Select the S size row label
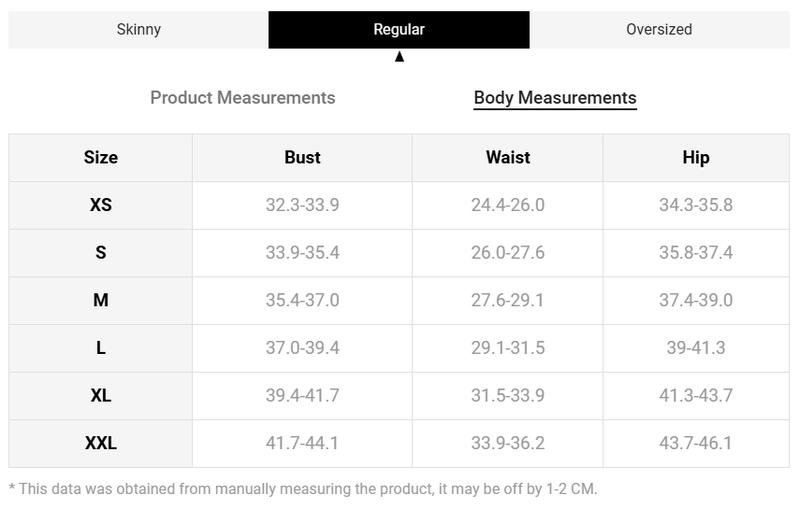 [101, 253]
